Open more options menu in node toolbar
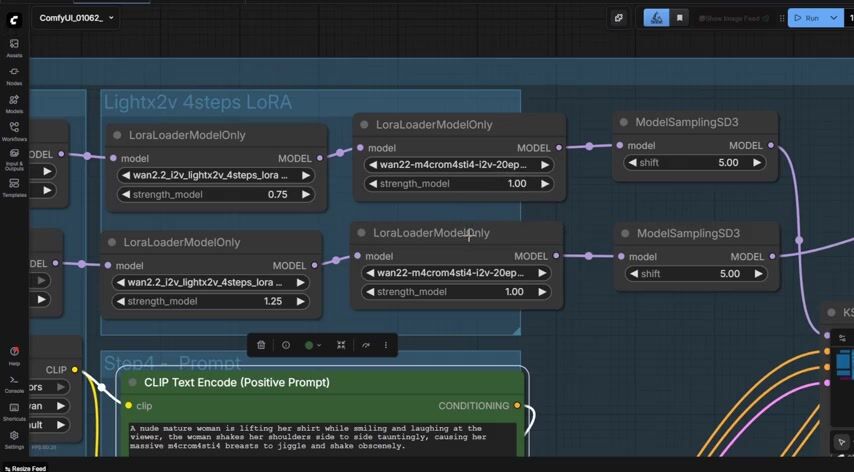This screenshot has height=472, width=854. (x=386, y=345)
